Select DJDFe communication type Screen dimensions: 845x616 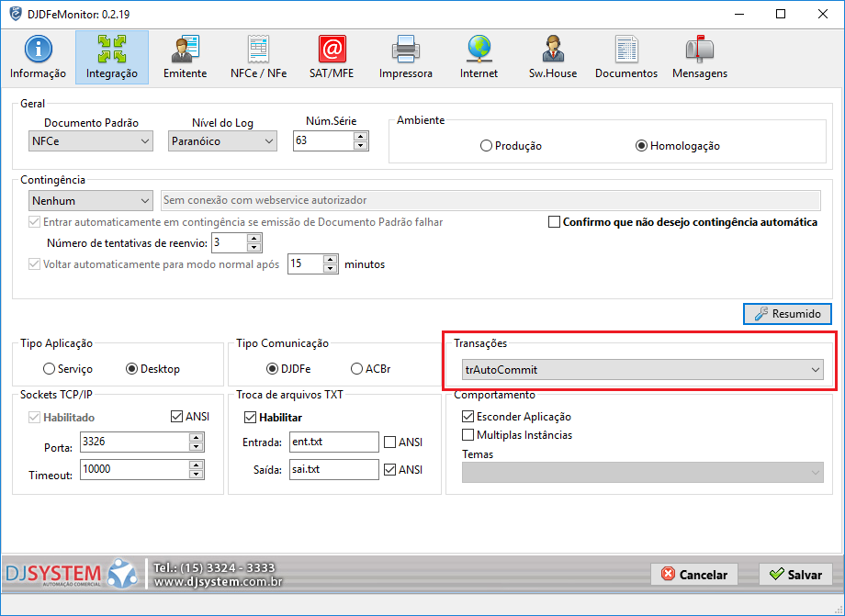click(x=288, y=369)
